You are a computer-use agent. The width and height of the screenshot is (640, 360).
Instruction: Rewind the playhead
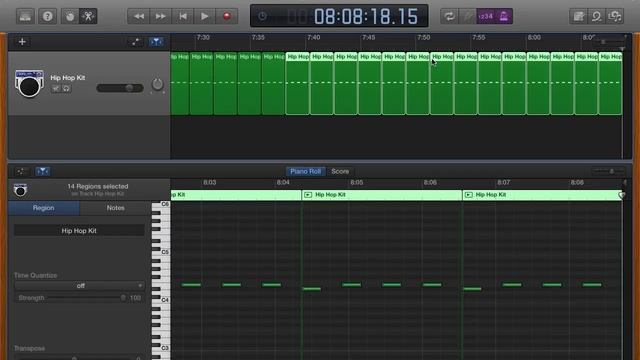[138, 16]
